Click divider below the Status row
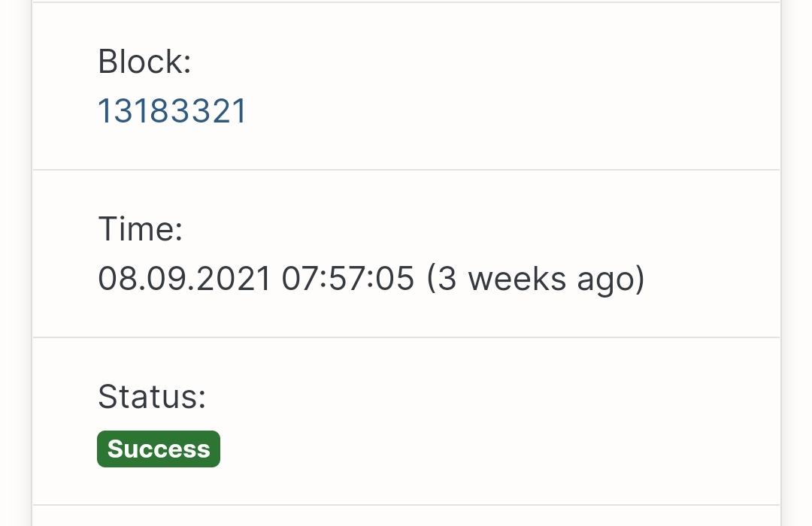812x526 pixels. coord(406,505)
